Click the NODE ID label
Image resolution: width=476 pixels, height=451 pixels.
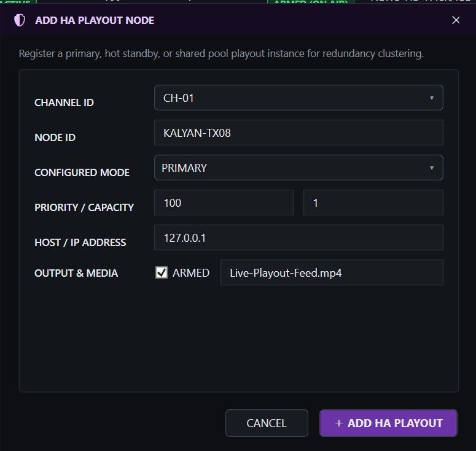[55, 137]
